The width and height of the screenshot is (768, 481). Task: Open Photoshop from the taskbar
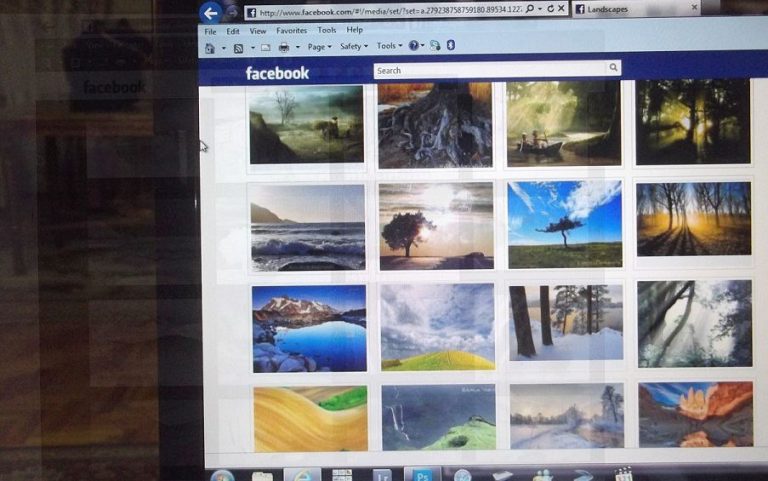click(x=421, y=475)
